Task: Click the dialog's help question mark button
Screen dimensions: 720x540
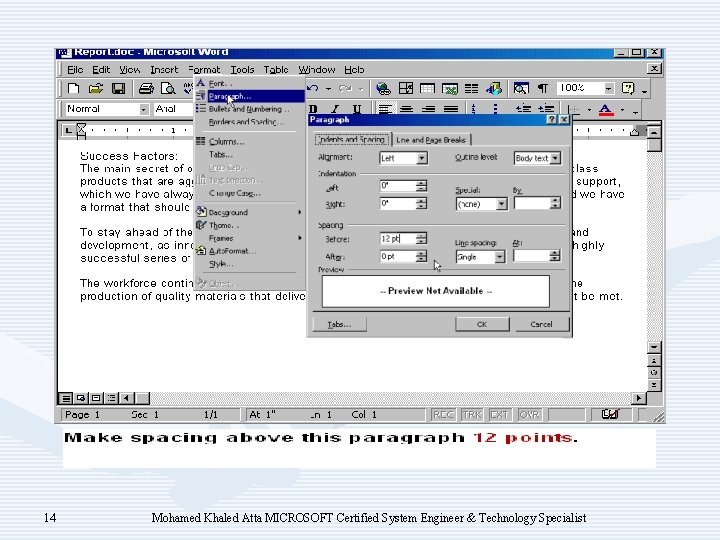Action: [x=551, y=120]
